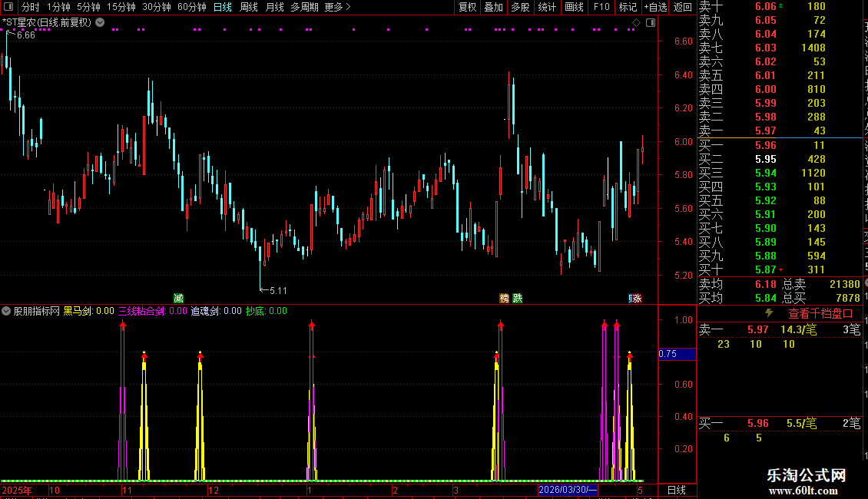Viewport: 868px width, 499px height.
Task: Select the 5分钟 period tab
Action: (88, 7)
